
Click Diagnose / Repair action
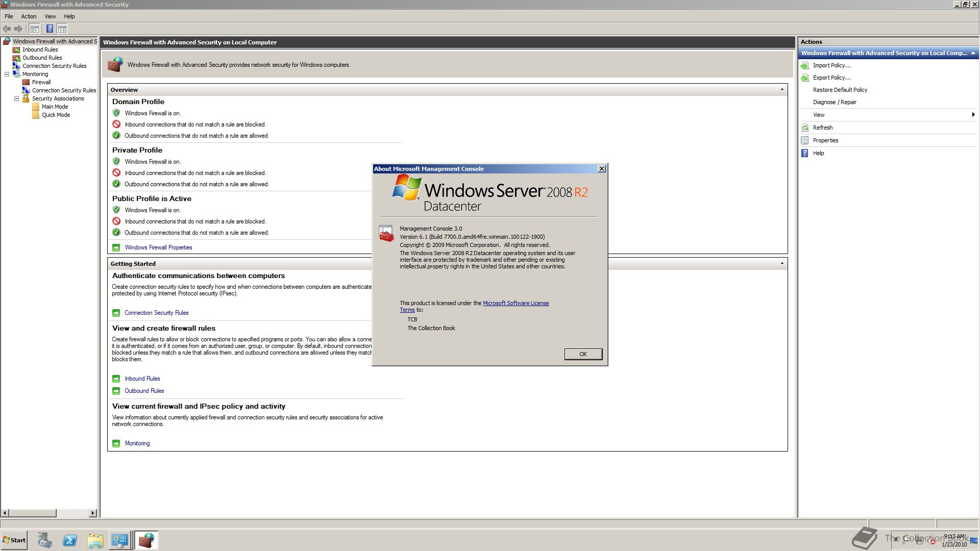point(835,102)
